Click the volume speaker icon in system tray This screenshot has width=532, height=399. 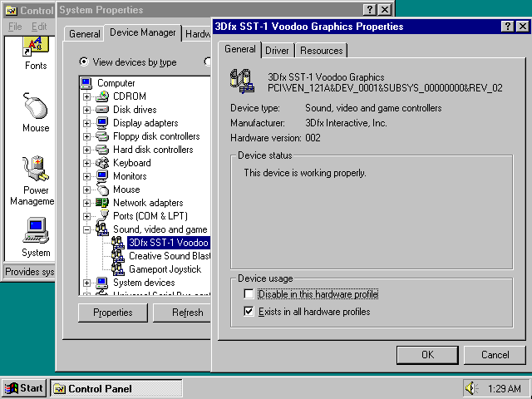point(472,388)
